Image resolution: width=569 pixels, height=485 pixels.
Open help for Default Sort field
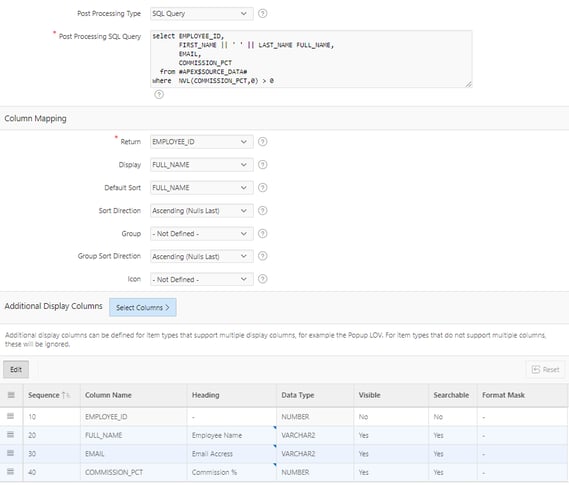coord(262,188)
